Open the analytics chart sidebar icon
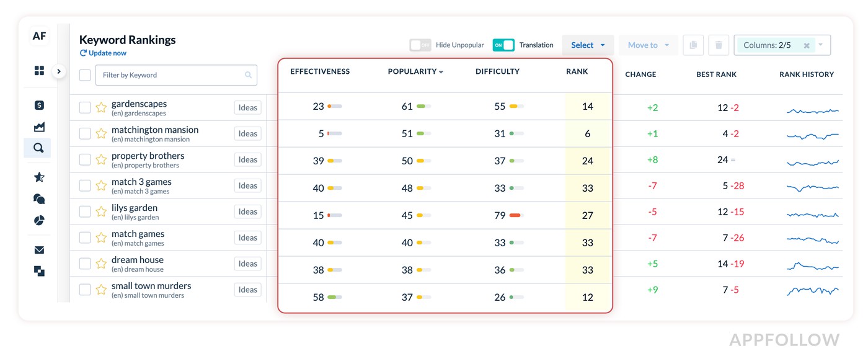 point(39,127)
